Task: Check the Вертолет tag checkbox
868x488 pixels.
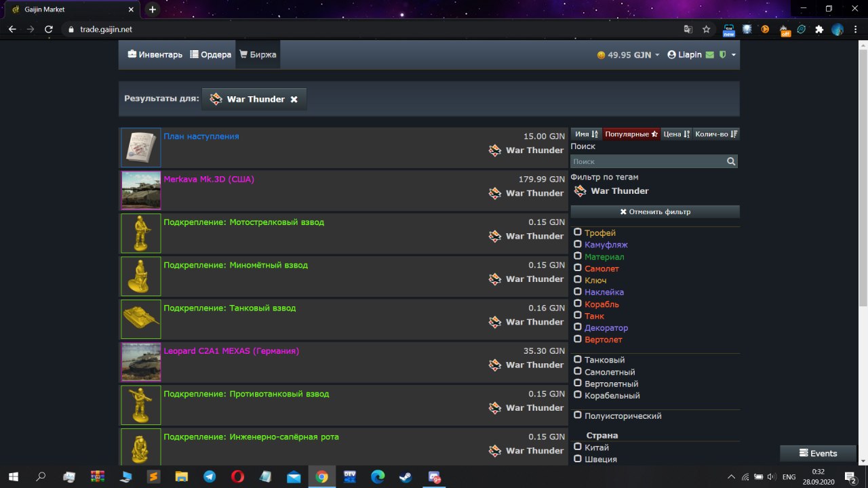Action: tap(578, 339)
